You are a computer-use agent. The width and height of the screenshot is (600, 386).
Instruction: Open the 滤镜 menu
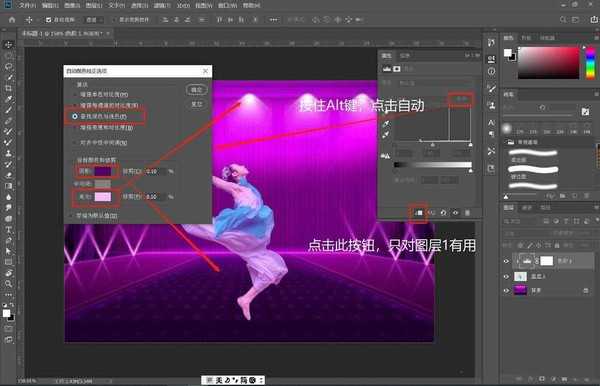(x=162, y=5)
